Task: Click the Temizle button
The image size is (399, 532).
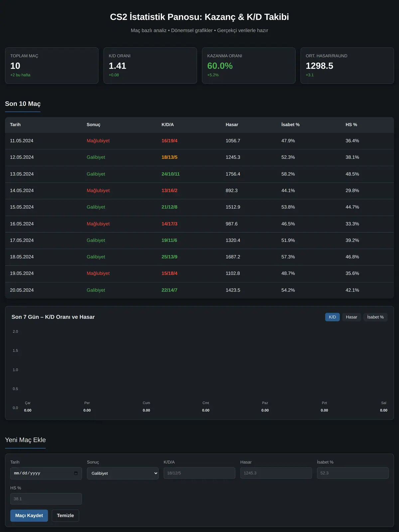Action: (x=66, y=515)
